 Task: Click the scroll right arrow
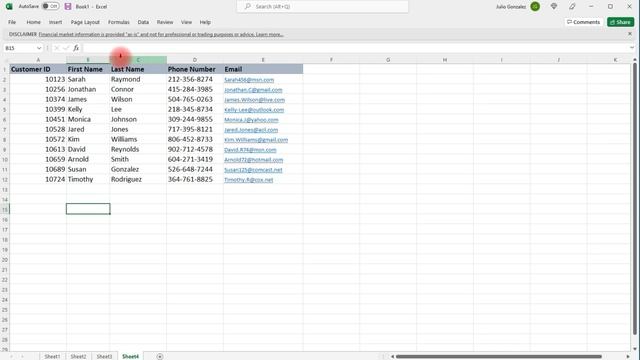pyautogui.click(x=628, y=356)
